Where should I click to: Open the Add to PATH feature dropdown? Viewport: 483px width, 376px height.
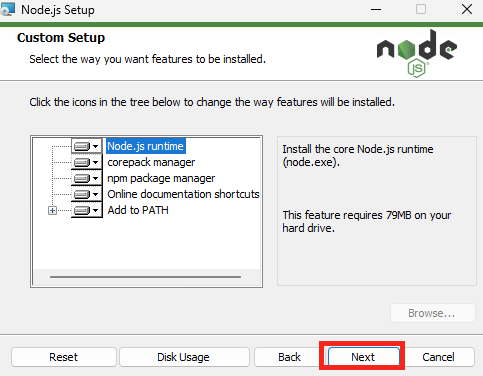86,210
